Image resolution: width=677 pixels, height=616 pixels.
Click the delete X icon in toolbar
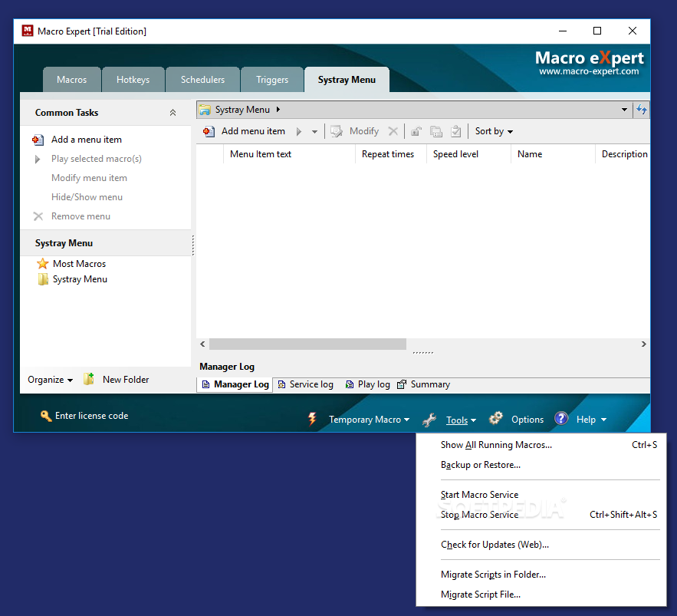pos(393,131)
